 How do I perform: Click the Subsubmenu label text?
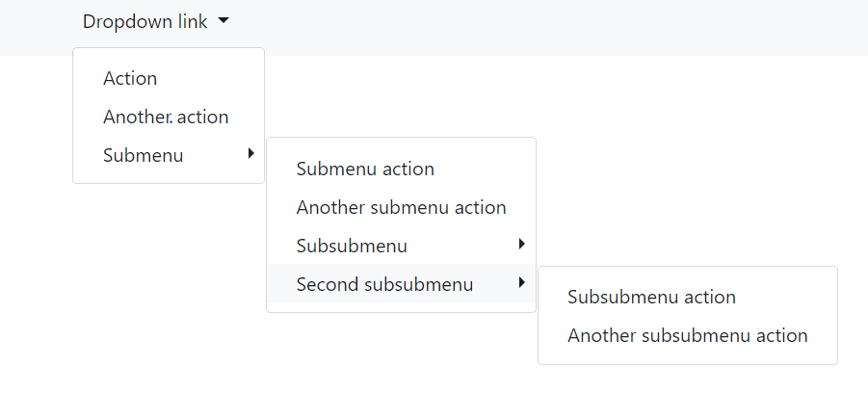352,246
